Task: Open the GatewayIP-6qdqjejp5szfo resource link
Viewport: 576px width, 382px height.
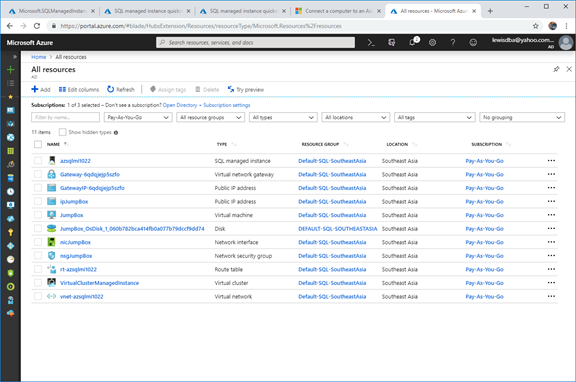Action: point(92,188)
